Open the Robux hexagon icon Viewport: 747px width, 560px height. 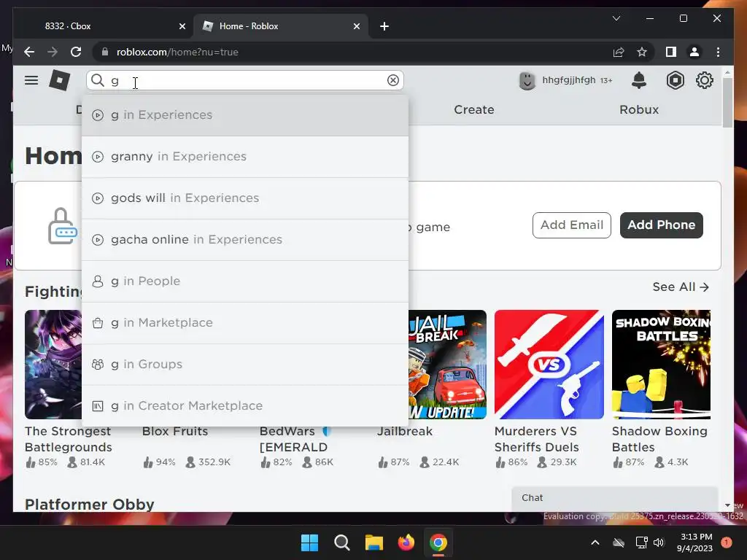pos(675,80)
